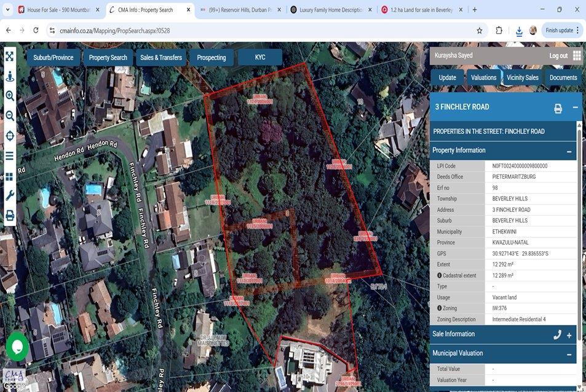Switch to the Sales & Transfers tab
Viewport: 586px width, 392px height.
click(x=160, y=57)
